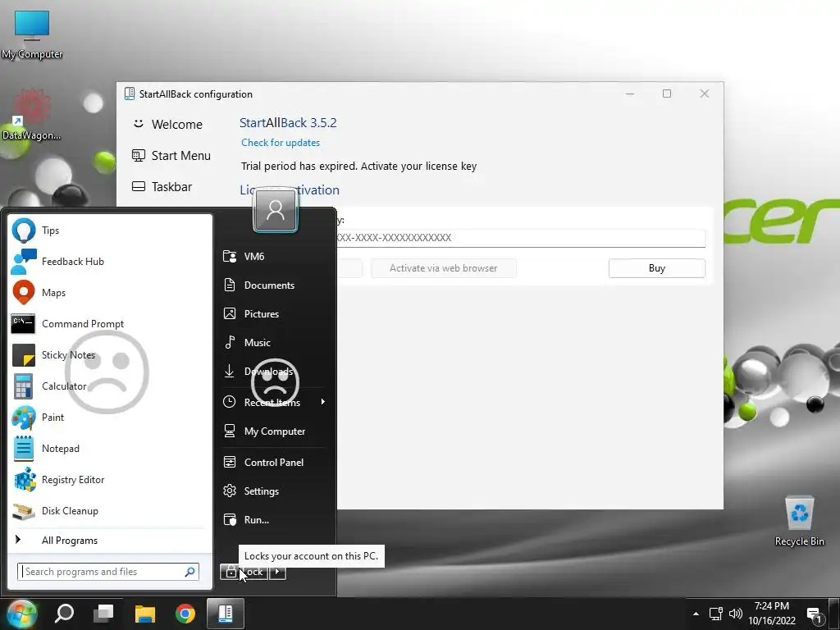Viewport: 840px width, 630px height.
Task: Launch Notepad
Action: pos(110,449)
